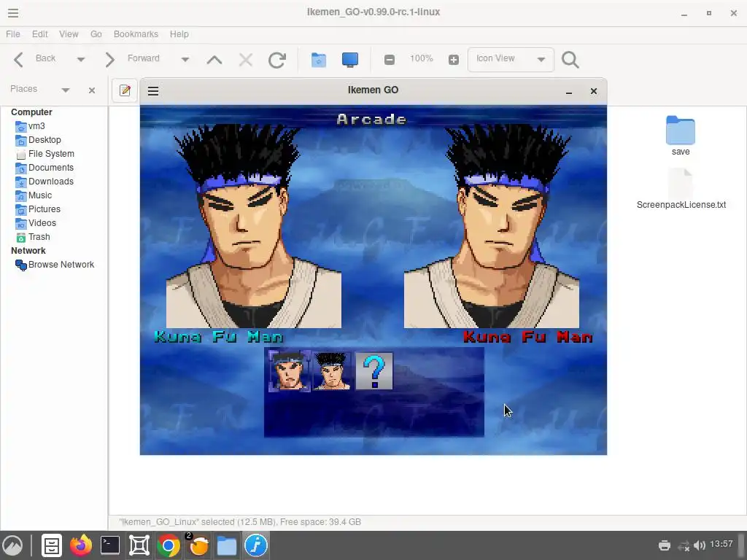Reload the current folder
The image size is (747, 560).
(277, 60)
